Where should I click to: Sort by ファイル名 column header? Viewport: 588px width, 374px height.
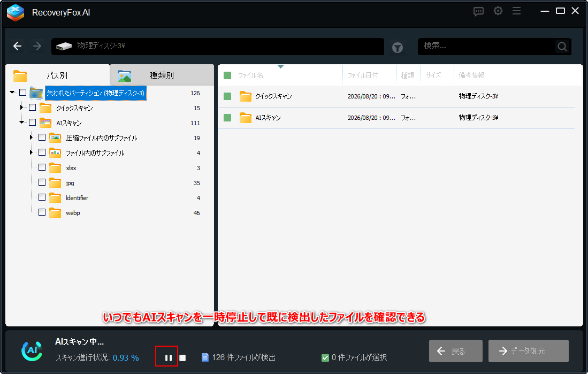pyautogui.click(x=250, y=75)
